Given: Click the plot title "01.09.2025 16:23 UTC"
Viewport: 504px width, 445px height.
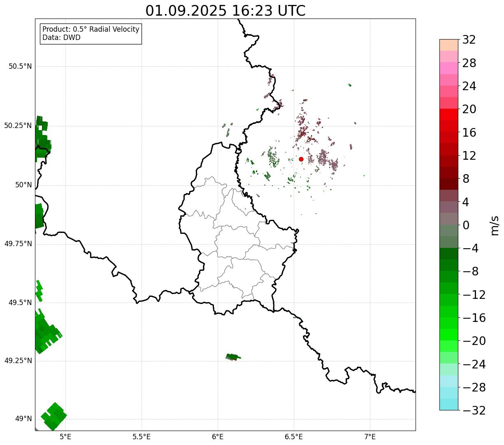Looking at the screenshot, I should tap(225, 11).
